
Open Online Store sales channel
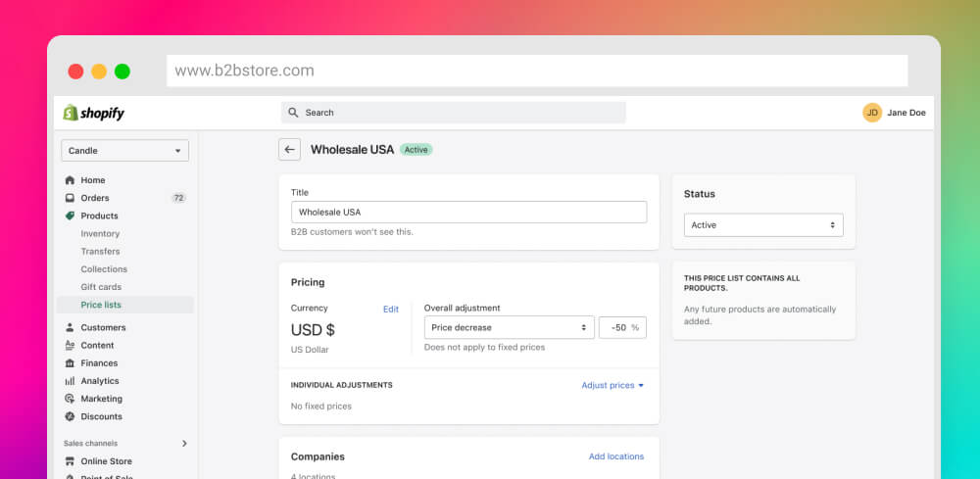[x=106, y=461]
